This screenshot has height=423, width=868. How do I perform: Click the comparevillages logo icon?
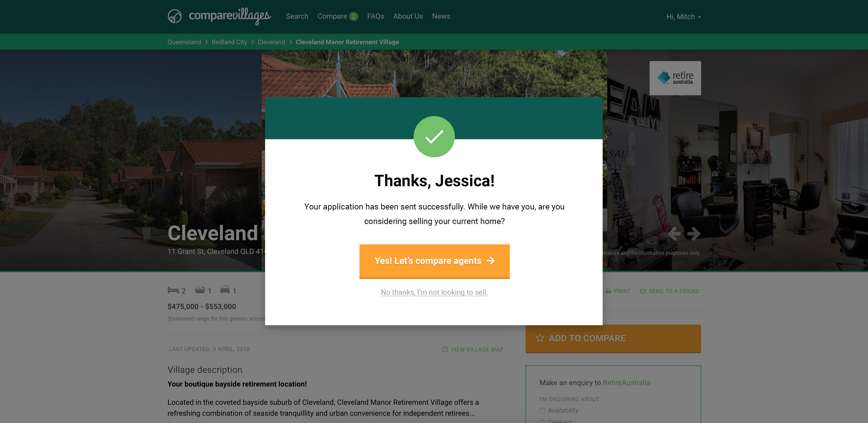[175, 16]
